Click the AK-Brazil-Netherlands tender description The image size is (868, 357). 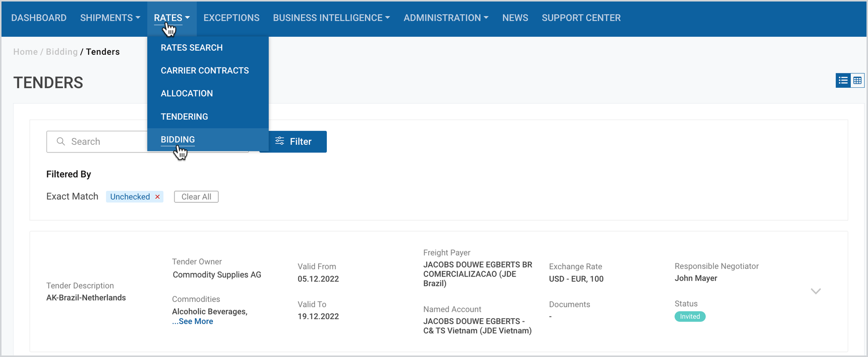pos(86,298)
